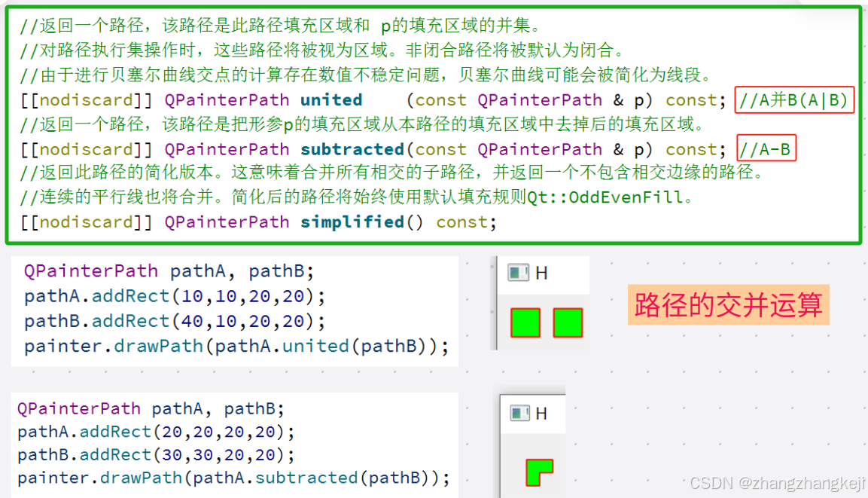The image size is (868, 498).
Task: Click the function name 'united' in the declaration
Action: 331,99
